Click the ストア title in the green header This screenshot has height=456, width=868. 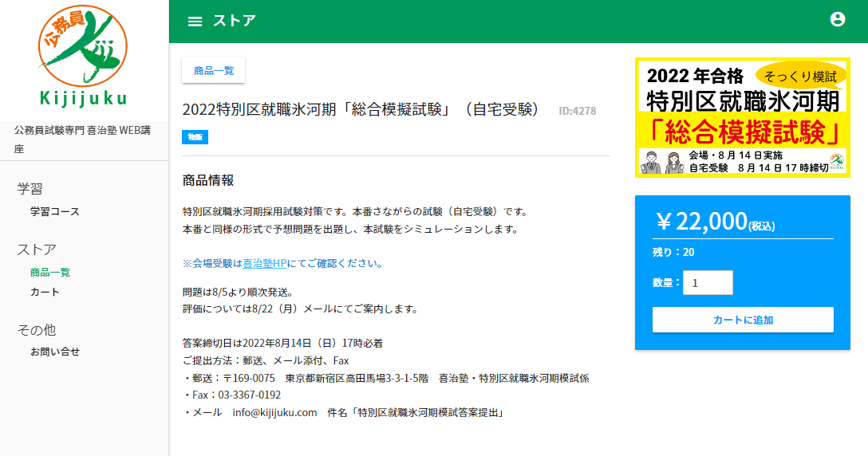[x=234, y=22]
